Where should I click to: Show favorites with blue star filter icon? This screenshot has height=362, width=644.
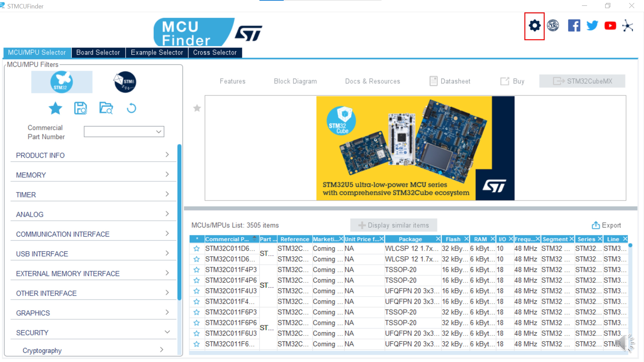click(x=55, y=108)
